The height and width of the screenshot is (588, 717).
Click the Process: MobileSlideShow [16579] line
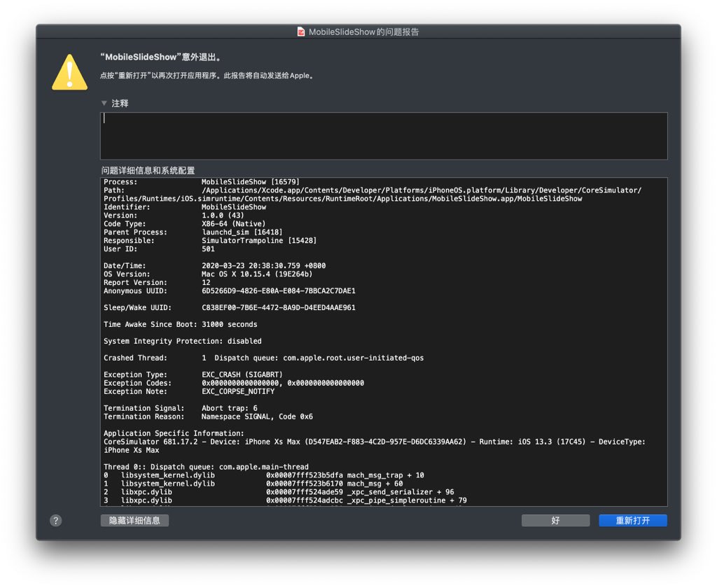point(202,182)
